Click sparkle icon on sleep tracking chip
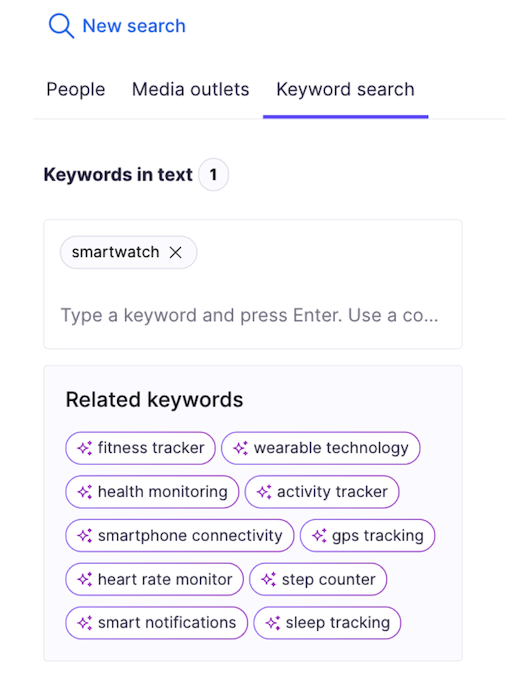This screenshot has height=681, width=515. [x=273, y=623]
